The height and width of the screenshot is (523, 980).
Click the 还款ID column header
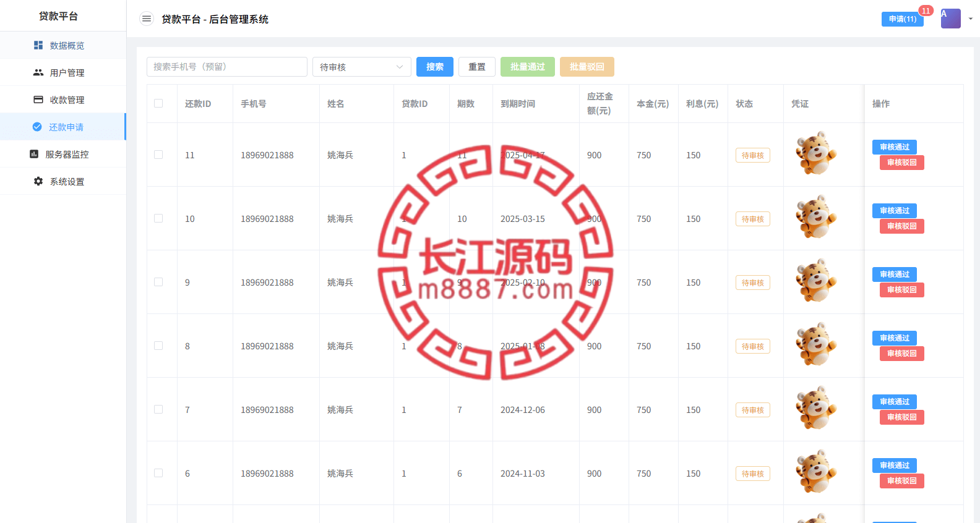pyautogui.click(x=198, y=104)
